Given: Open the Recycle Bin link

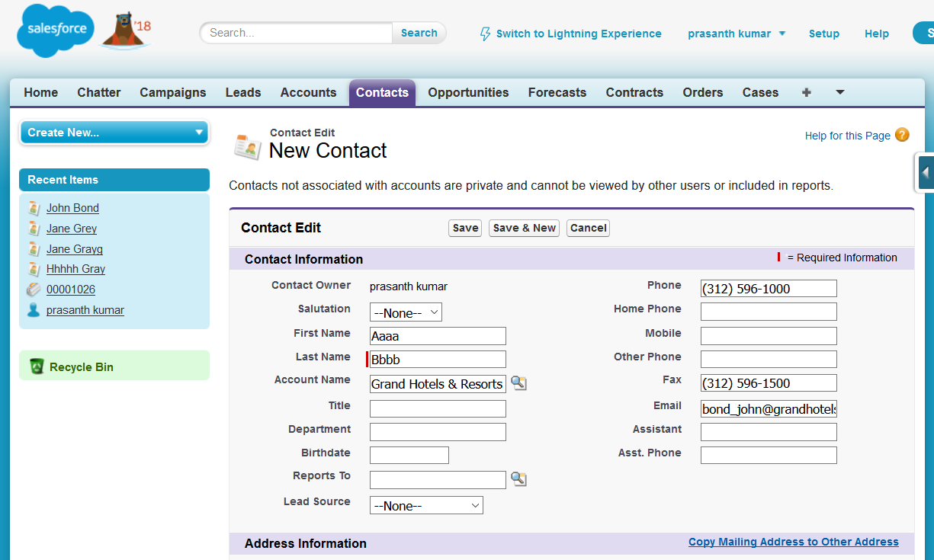Looking at the screenshot, I should click(82, 367).
